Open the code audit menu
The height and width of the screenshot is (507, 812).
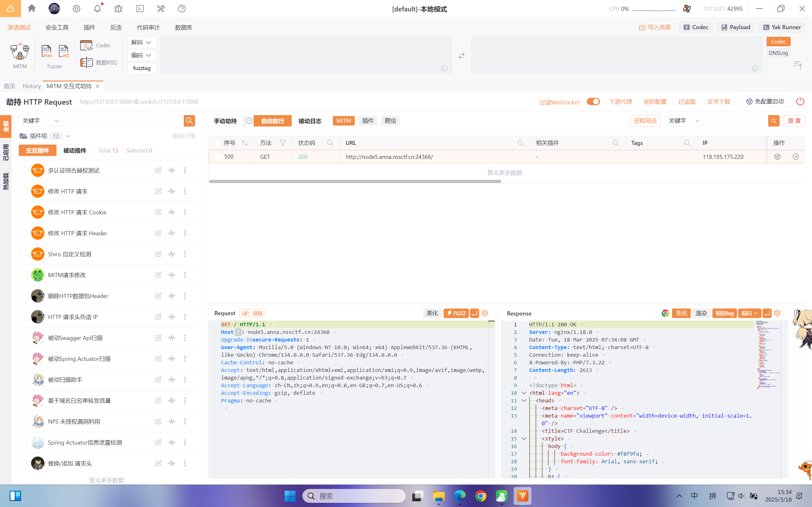tap(148, 28)
